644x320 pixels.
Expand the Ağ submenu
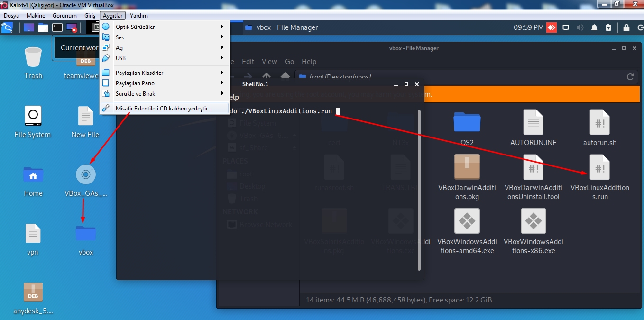(165, 48)
